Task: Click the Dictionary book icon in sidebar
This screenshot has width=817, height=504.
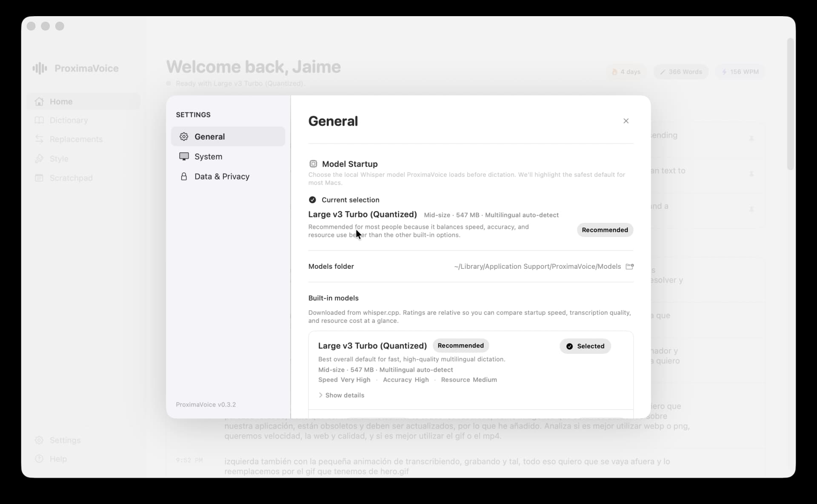Action: click(39, 120)
